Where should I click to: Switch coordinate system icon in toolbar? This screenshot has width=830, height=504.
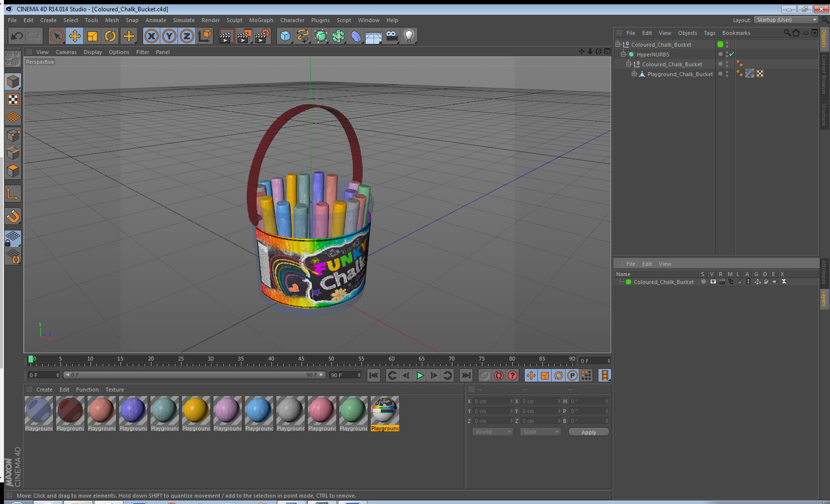[x=205, y=36]
